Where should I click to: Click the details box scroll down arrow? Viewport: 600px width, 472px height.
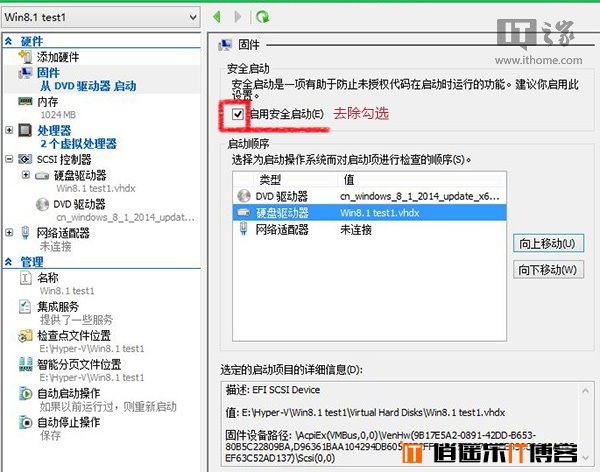pyautogui.click(x=585, y=457)
